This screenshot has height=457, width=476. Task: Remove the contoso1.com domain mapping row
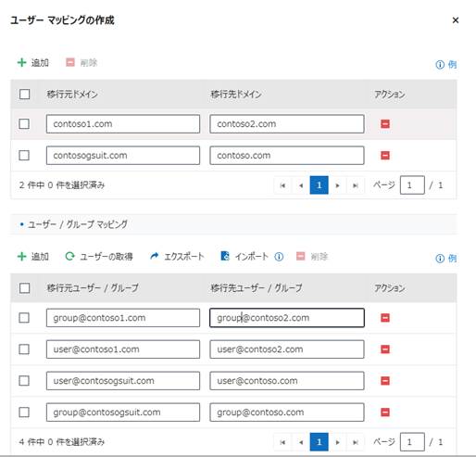[385, 124]
